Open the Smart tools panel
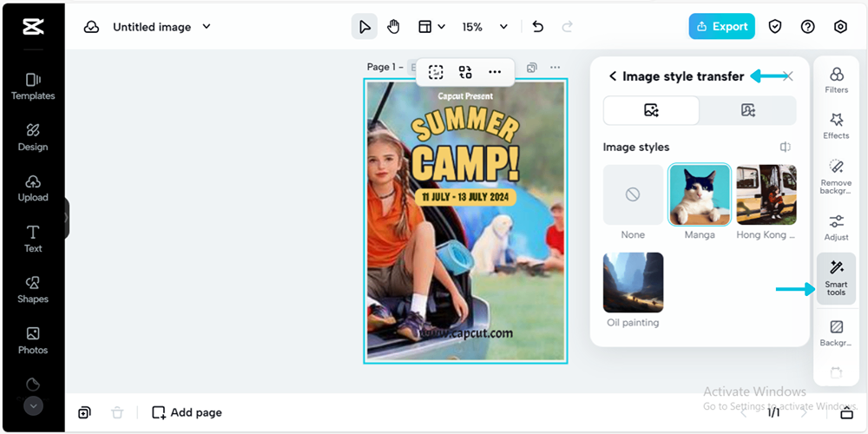The width and height of the screenshot is (868, 434). pos(836,279)
